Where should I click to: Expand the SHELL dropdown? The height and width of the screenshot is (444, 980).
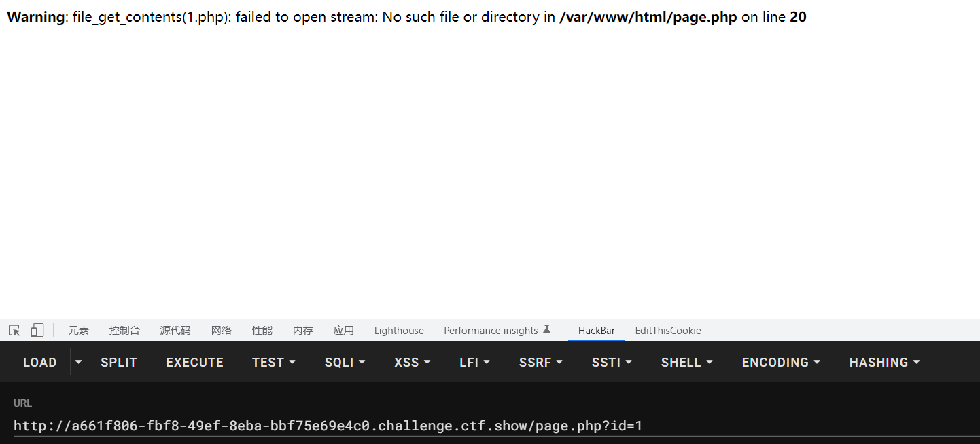pyautogui.click(x=686, y=363)
